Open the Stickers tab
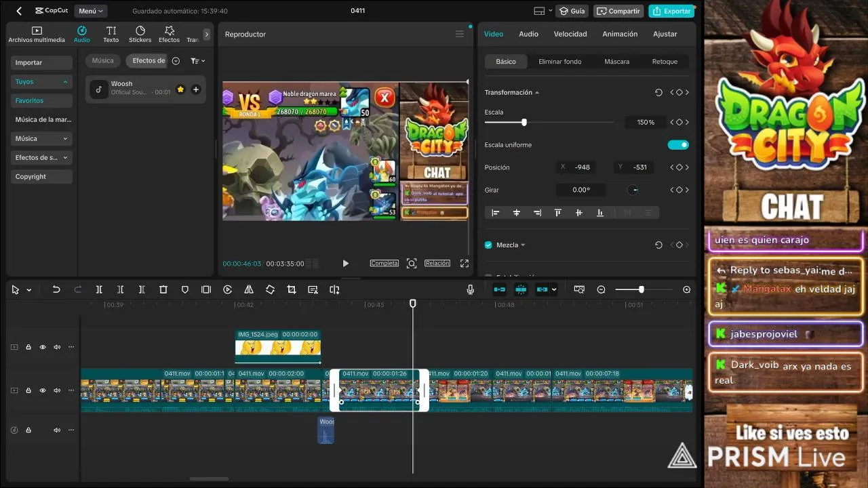Image resolution: width=868 pixels, height=488 pixels. (x=140, y=35)
